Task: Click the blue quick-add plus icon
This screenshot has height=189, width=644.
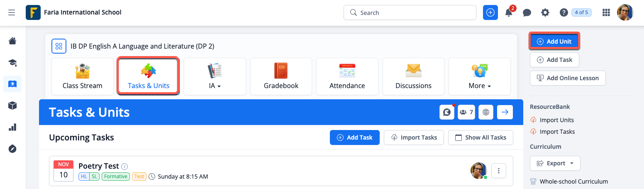Action: (x=490, y=12)
